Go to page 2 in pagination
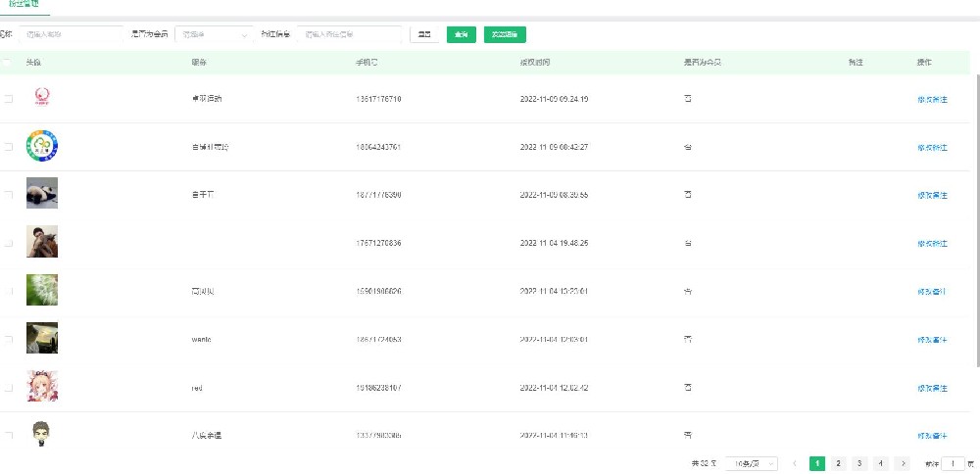This screenshot has width=980, height=474. tap(838, 463)
